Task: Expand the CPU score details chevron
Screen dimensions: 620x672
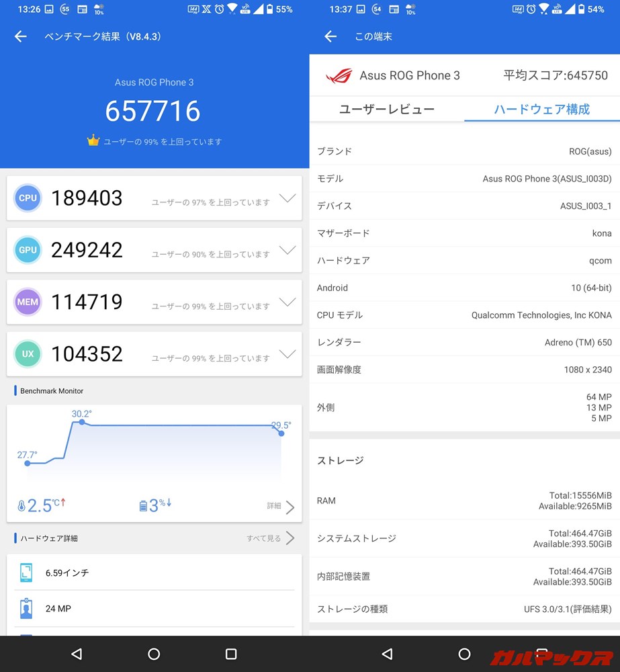Action: click(287, 198)
